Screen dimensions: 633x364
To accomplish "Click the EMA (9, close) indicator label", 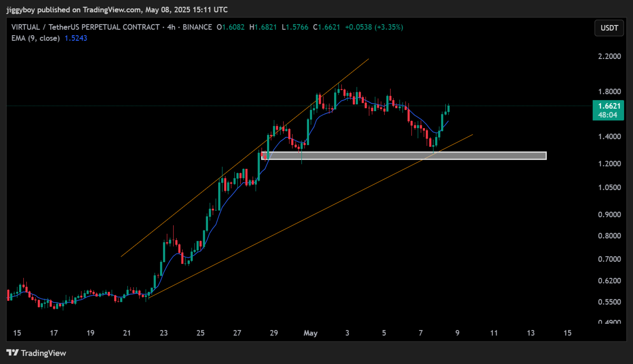I will click(36, 38).
